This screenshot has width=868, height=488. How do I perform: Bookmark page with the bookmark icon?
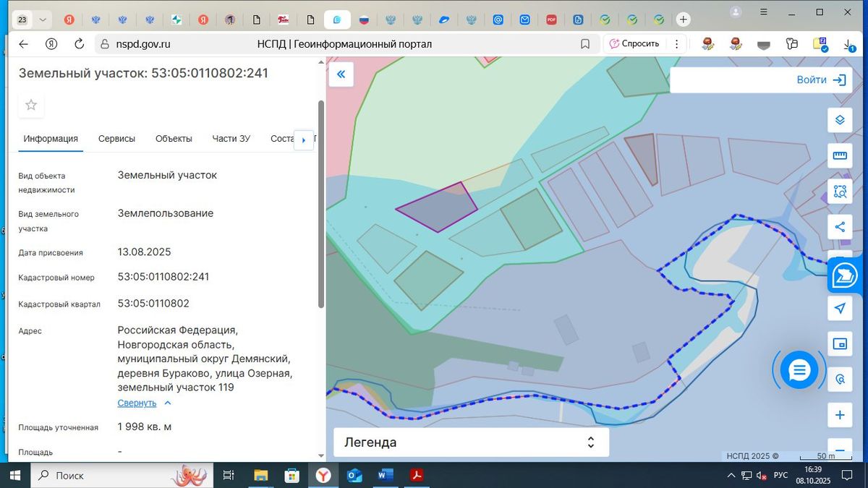[585, 44]
